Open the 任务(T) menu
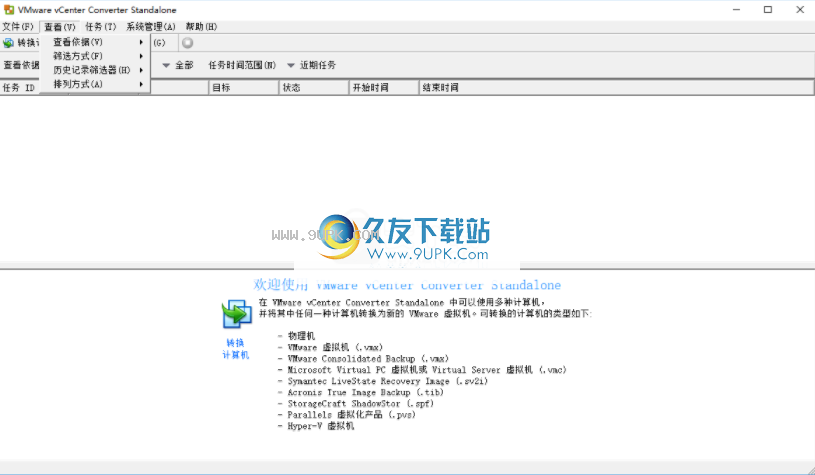The image size is (815, 475). click(101, 27)
